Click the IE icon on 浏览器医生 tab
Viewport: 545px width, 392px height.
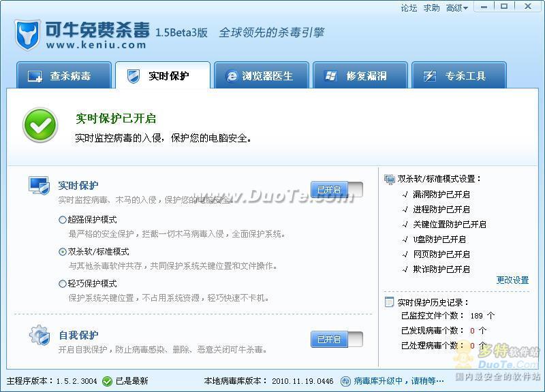tap(232, 76)
